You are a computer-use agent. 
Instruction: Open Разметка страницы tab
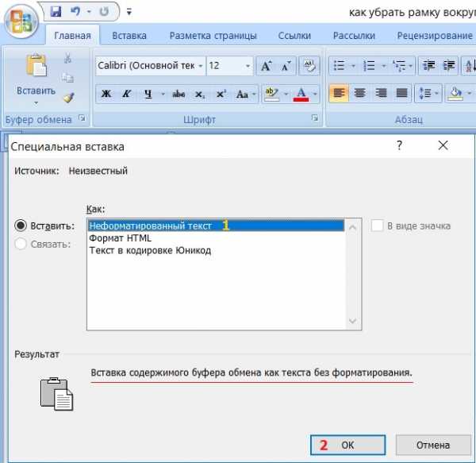click(213, 36)
